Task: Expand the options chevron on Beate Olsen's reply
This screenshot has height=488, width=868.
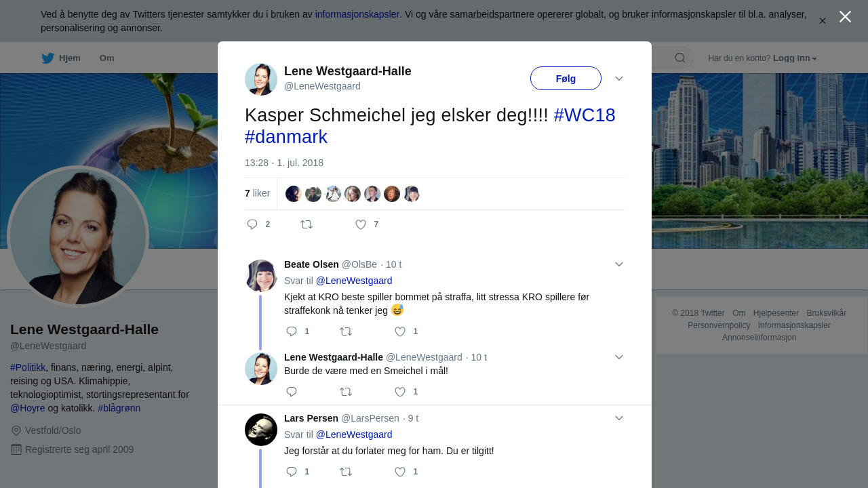Action: (619, 264)
